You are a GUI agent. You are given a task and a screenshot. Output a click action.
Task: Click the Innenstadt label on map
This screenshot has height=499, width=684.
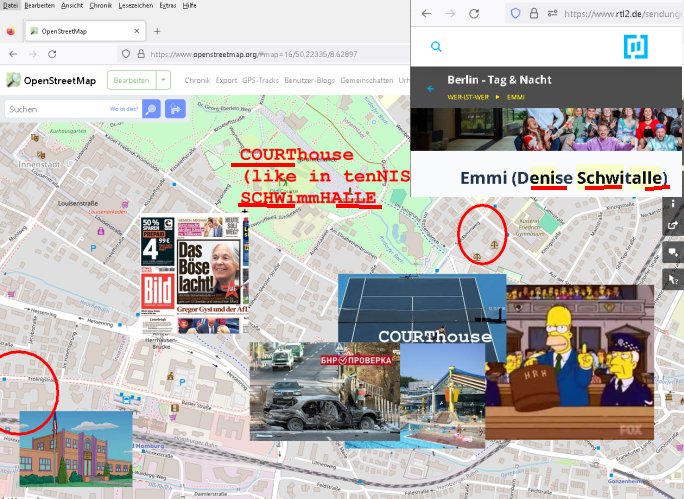[x=39, y=164]
